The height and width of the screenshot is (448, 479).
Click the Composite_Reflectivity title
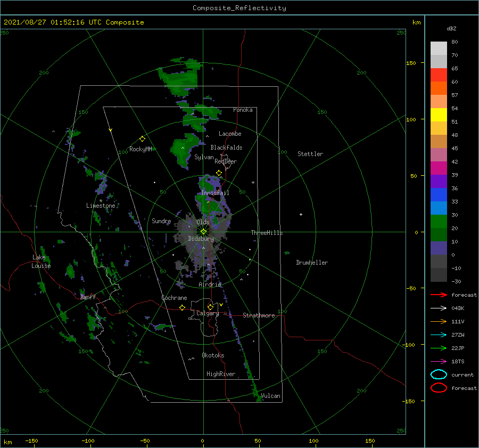(x=239, y=8)
